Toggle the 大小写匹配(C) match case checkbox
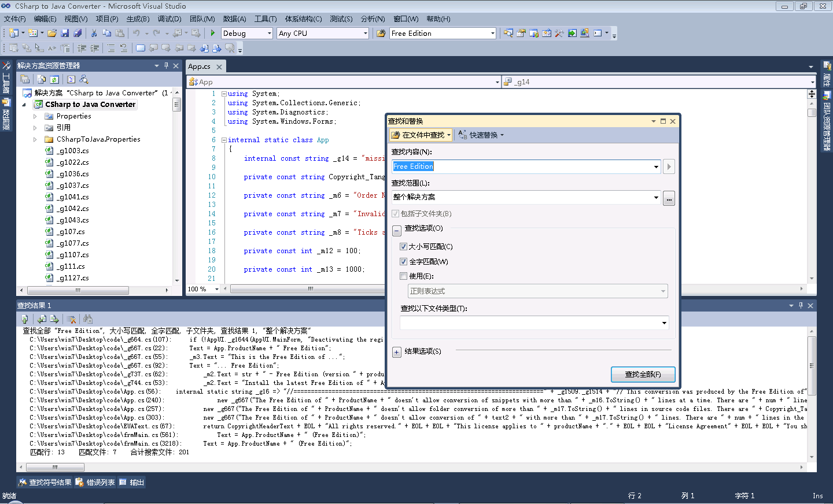The image size is (833, 504). 404,247
